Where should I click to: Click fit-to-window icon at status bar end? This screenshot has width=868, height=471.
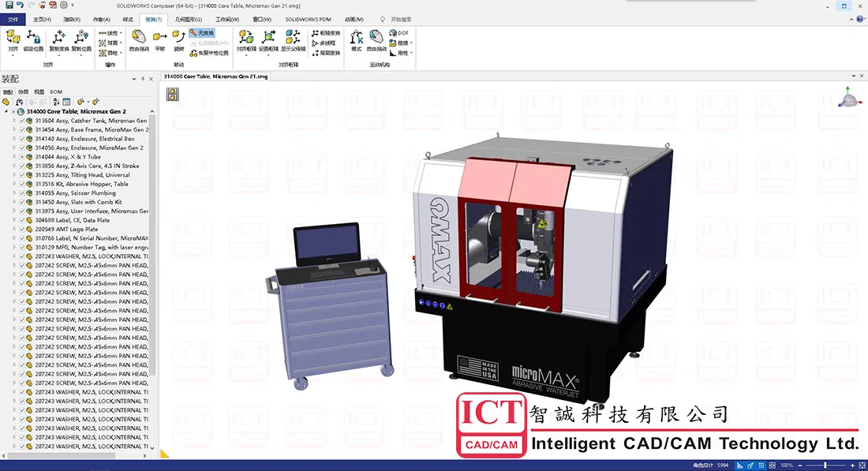click(862, 465)
